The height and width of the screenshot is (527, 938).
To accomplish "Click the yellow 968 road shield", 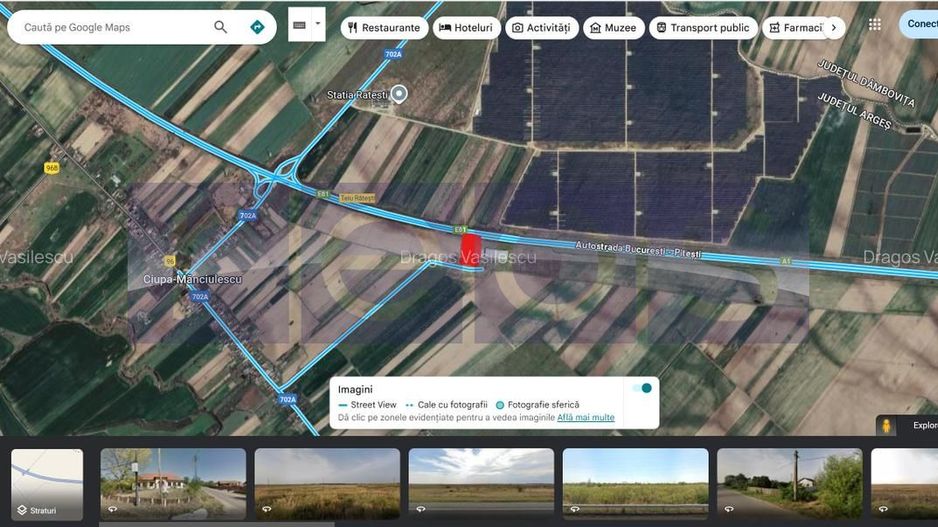I will 52,168.
